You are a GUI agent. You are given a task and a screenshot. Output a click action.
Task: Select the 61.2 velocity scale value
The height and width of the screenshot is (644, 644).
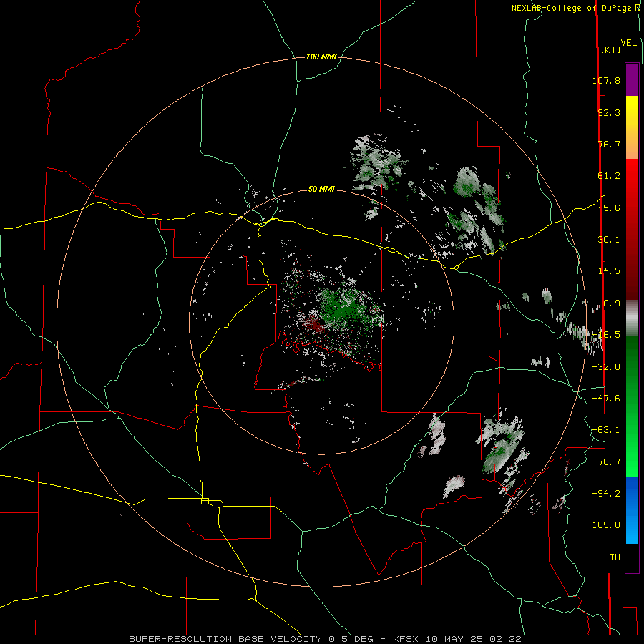609,176
